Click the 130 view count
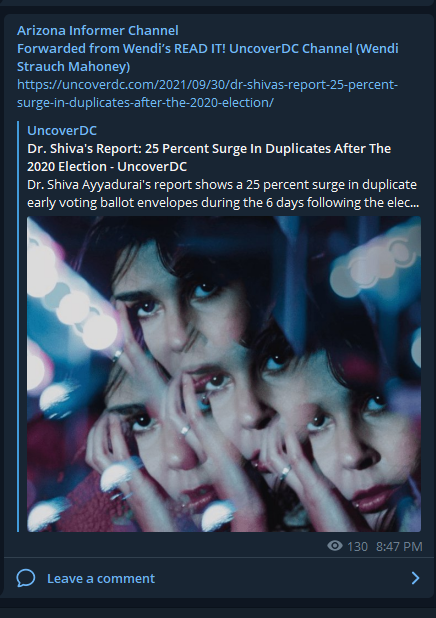Viewport: 436px width, 618px height. 357,546
